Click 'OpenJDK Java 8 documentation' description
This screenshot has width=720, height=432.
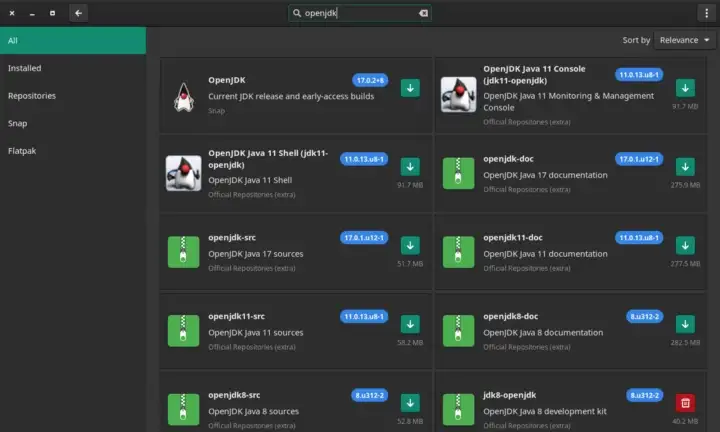(x=543, y=332)
